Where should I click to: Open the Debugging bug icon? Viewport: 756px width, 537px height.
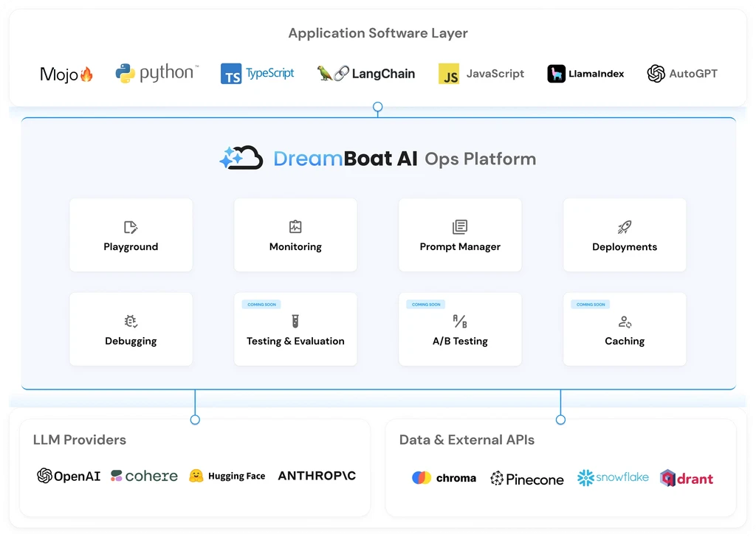(131, 322)
